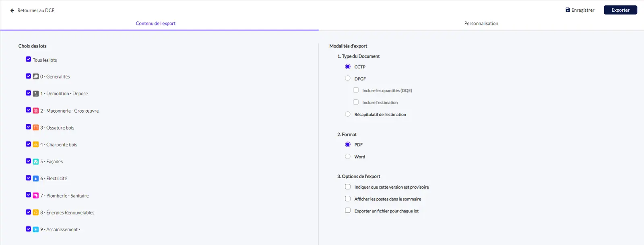The width and height of the screenshot is (644, 245).
Task: Uncheck the 8 - Énergies Renouvelables checkbox
Action: pyautogui.click(x=28, y=212)
